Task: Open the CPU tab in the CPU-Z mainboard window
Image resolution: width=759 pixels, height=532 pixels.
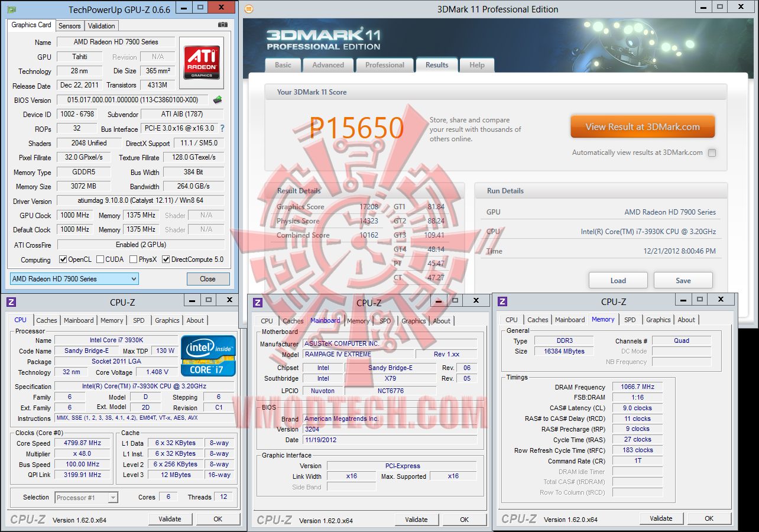Action: (268, 321)
